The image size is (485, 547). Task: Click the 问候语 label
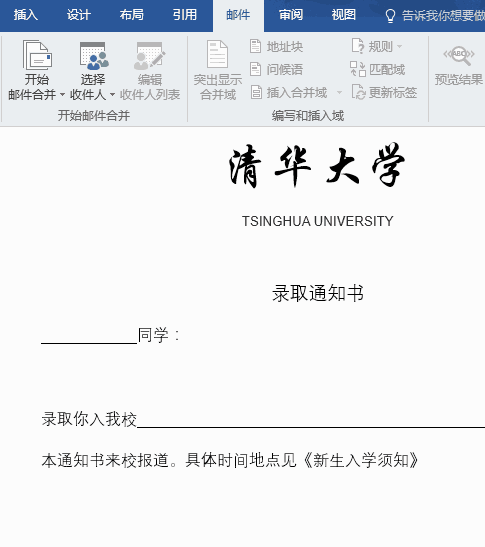[x=285, y=70]
